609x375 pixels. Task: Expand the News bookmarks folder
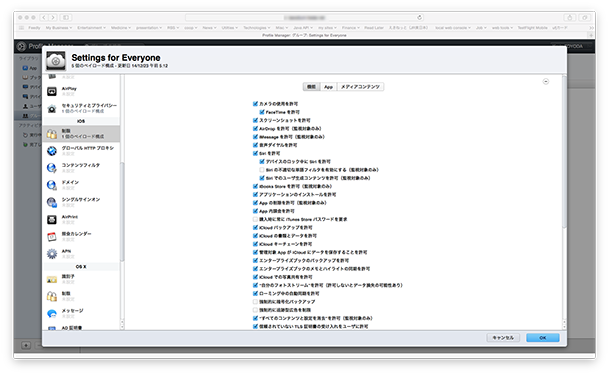[x=209, y=28]
